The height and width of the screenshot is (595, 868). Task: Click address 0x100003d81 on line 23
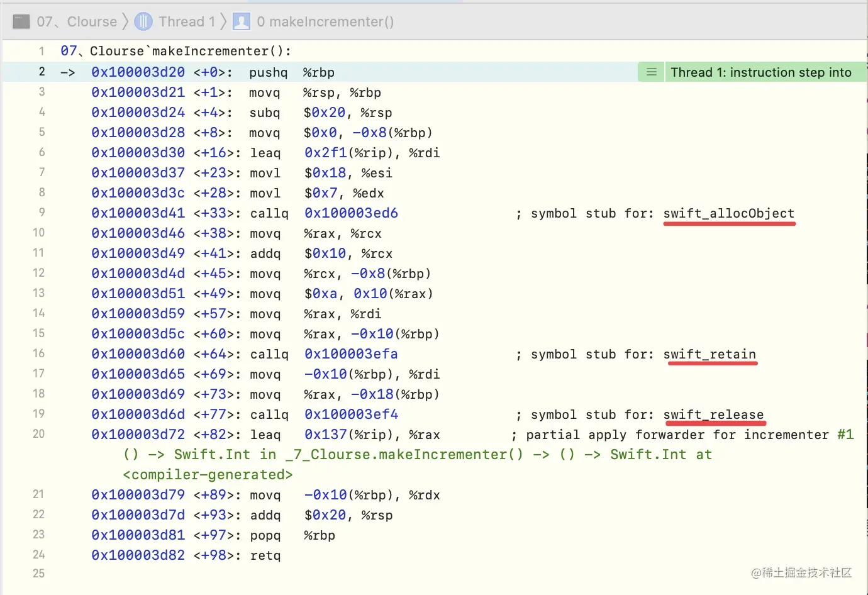138,535
